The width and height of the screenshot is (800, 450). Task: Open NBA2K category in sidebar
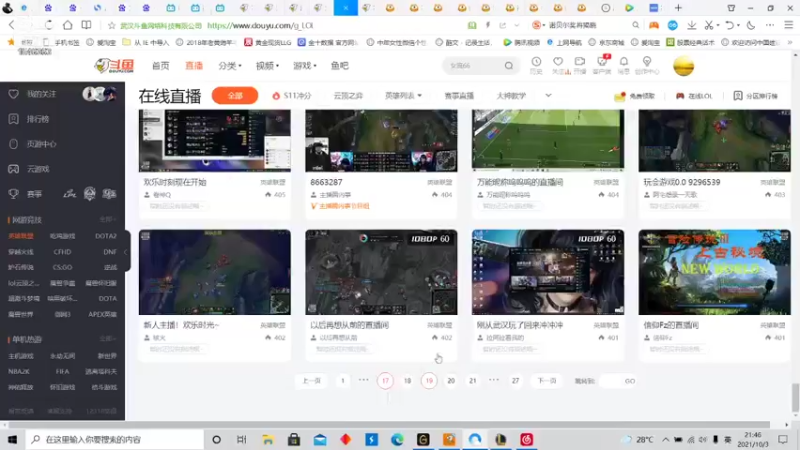click(19, 371)
